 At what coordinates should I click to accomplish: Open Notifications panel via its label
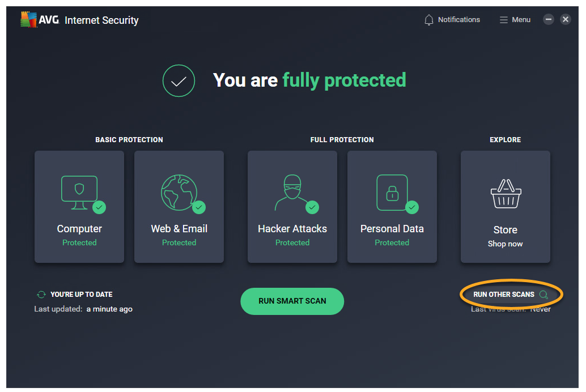coord(458,20)
